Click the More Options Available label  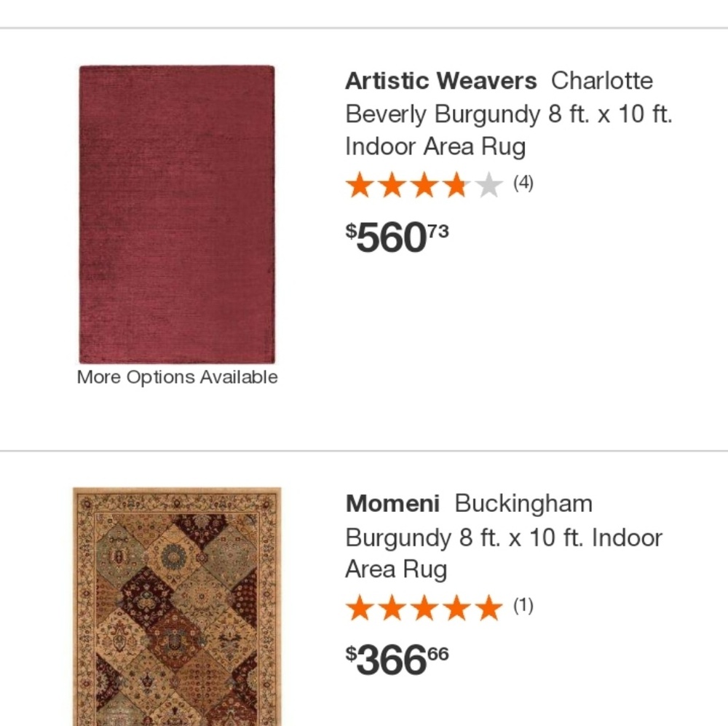tap(177, 377)
